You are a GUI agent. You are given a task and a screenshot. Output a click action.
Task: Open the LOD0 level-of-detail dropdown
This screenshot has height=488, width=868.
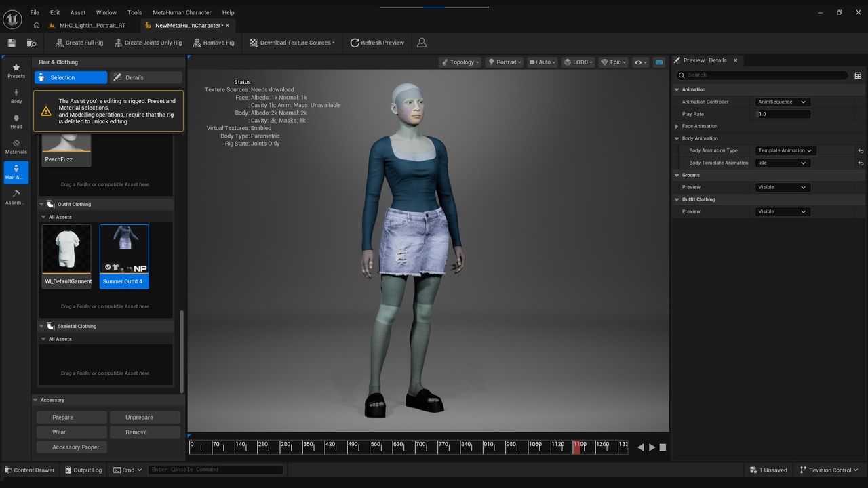click(578, 62)
